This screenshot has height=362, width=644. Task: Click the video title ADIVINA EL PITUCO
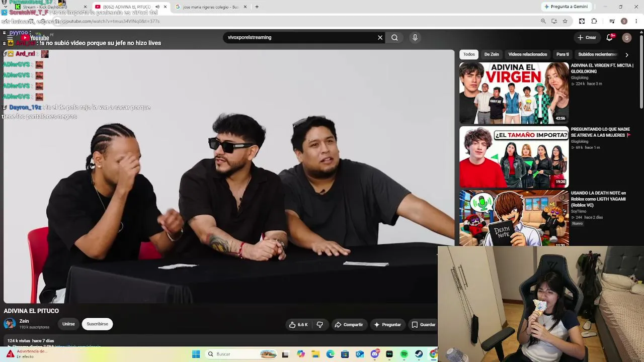click(31, 311)
